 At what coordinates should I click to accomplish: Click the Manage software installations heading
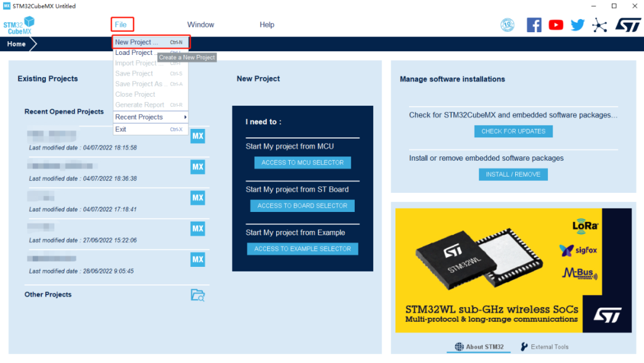(452, 79)
